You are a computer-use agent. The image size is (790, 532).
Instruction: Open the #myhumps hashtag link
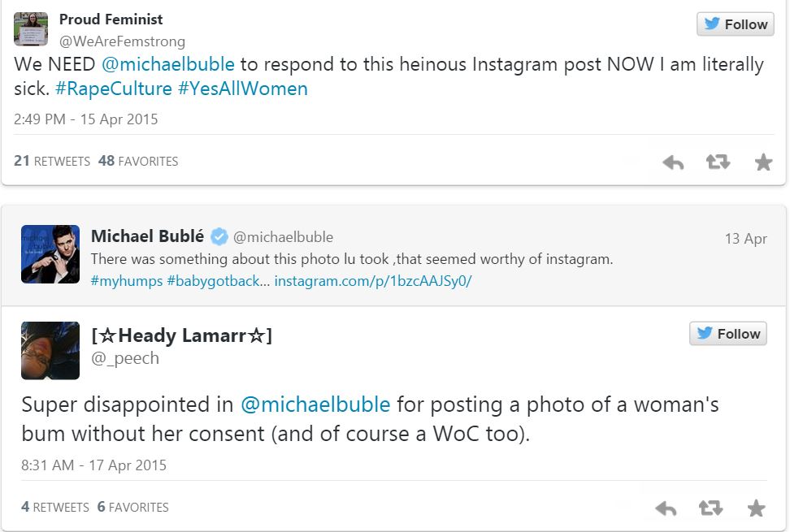pyautogui.click(x=126, y=281)
